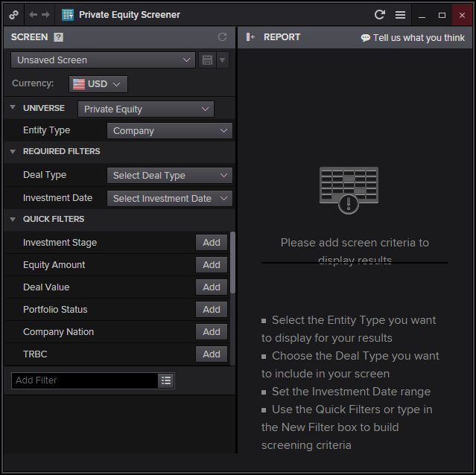The width and height of the screenshot is (476, 475).
Task: Click the link chain icon in title bar
Action: click(x=13, y=15)
